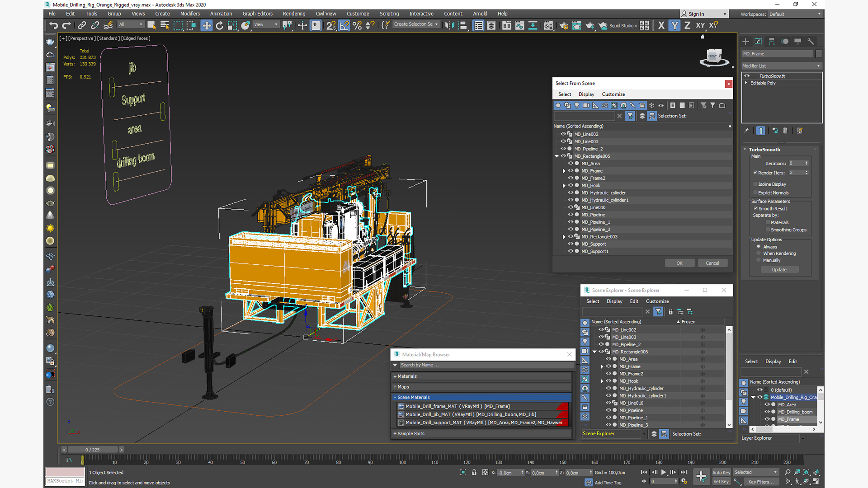Click the object color swatch beside MD_Frame
Image resolution: width=868 pixels, height=488 pixels.
(x=819, y=53)
